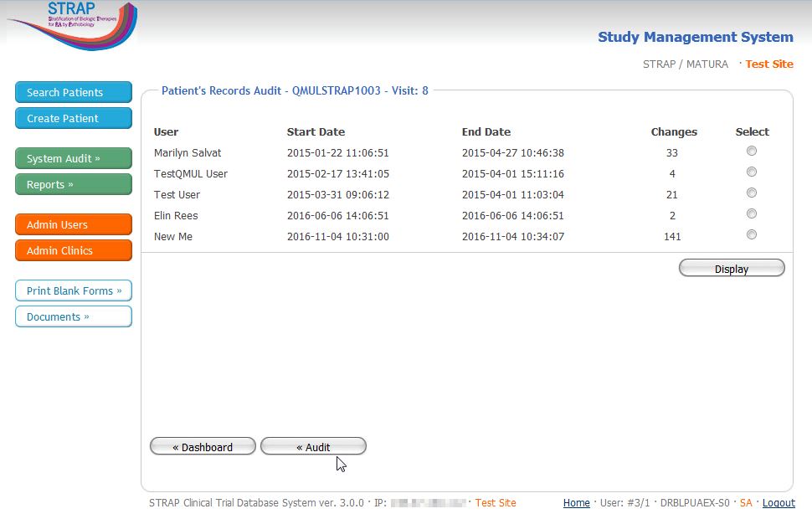The image size is (812, 519).
Task: Select the TestQMUL User radio button
Action: click(x=751, y=172)
